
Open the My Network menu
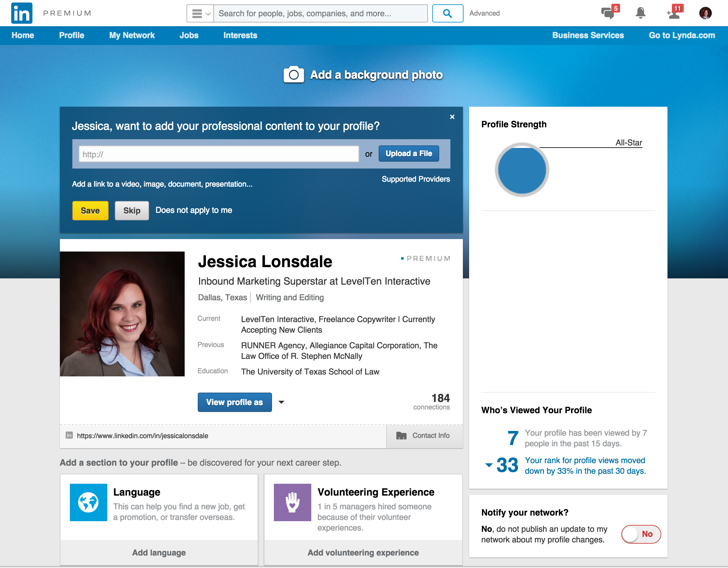click(x=132, y=35)
